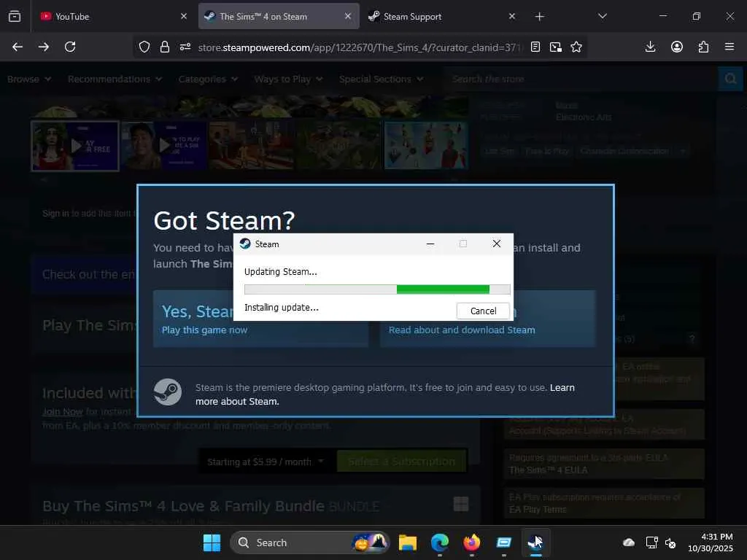Click the site security padlock icon

(165, 47)
